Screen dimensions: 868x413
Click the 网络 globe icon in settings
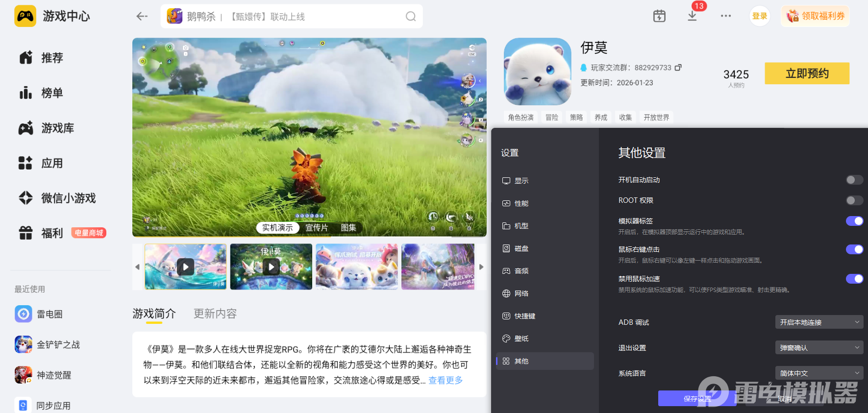pos(506,293)
